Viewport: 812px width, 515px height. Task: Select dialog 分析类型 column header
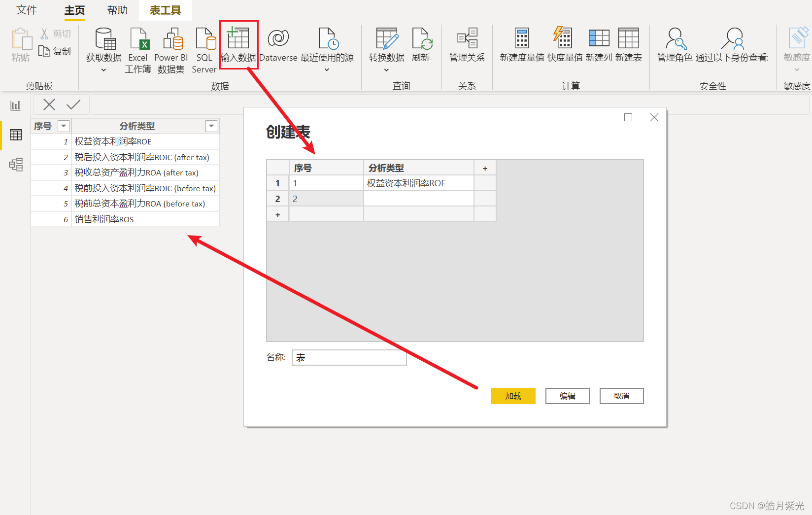[419, 168]
